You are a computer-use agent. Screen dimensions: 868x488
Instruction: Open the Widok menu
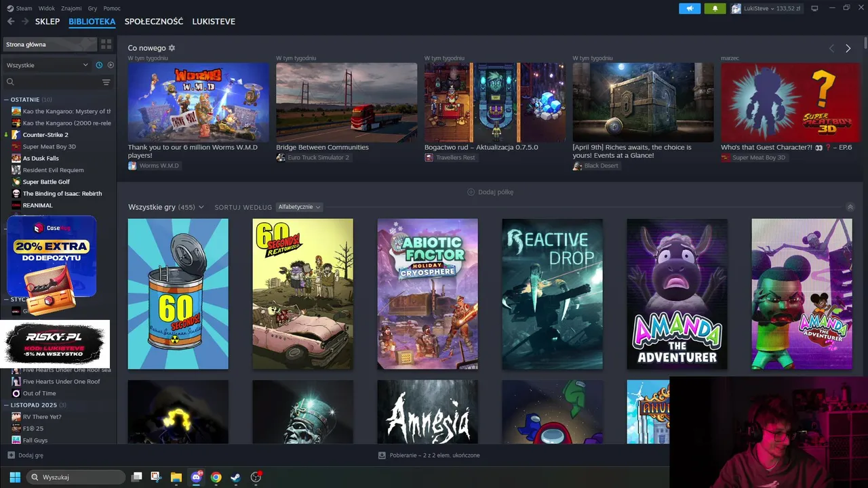[x=47, y=8]
